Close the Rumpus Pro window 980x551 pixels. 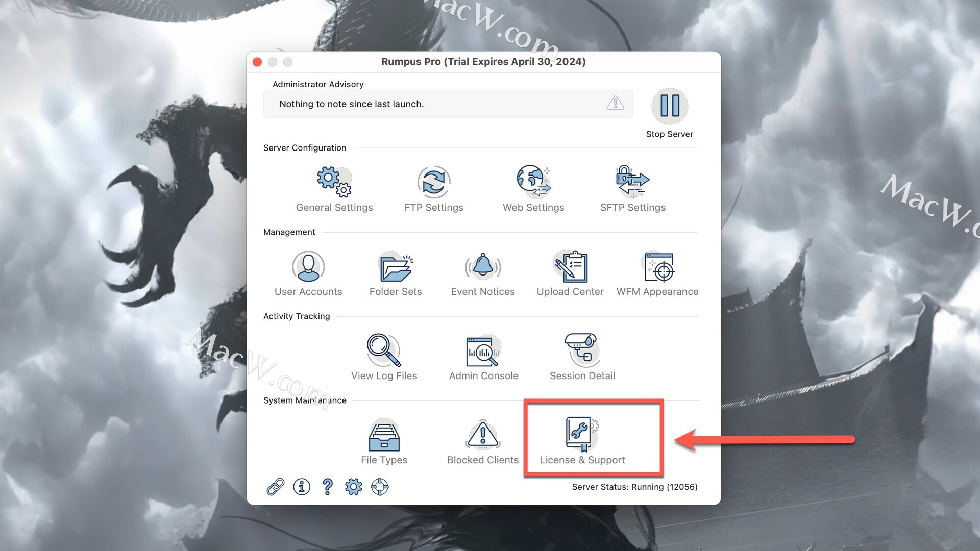click(x=257, y=62)
